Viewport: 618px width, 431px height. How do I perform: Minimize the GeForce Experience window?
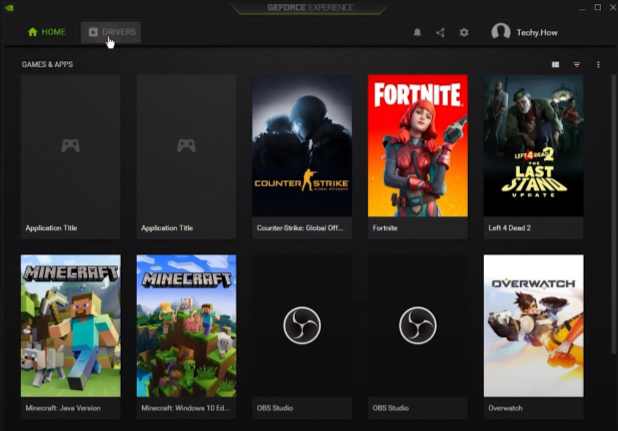click(582, 7)
